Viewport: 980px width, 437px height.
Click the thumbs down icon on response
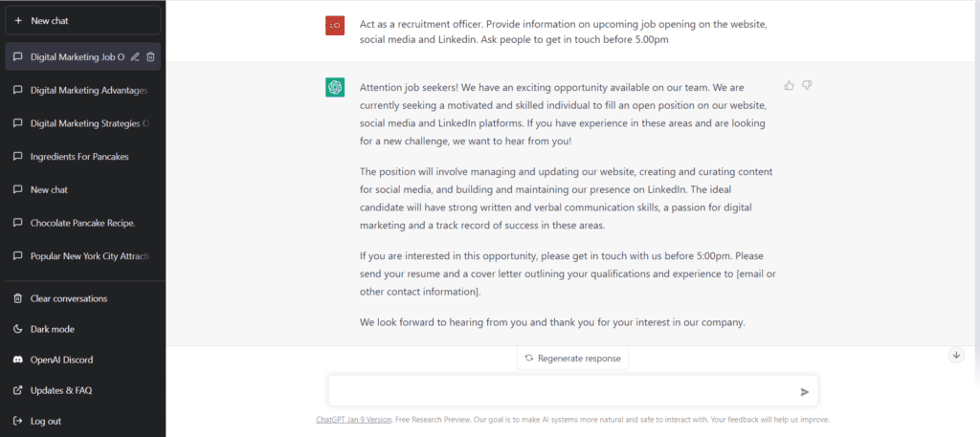click(x=807, y=85)
